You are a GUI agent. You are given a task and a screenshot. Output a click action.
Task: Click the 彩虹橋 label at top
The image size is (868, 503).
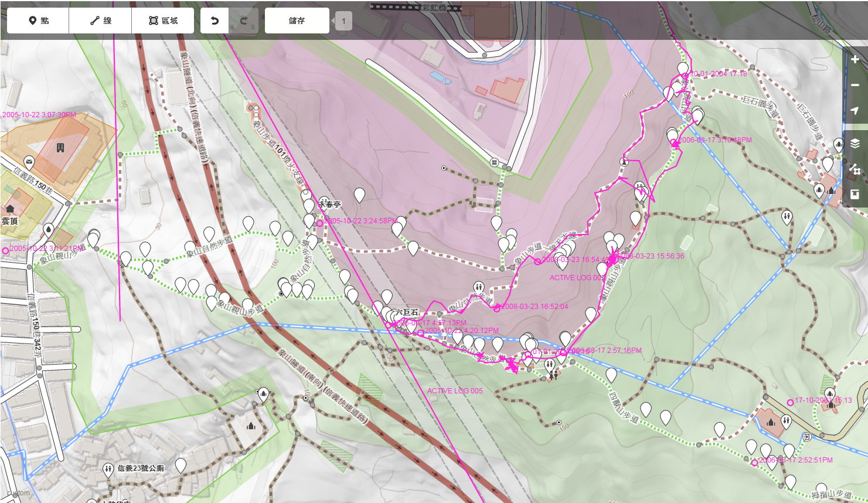pos(434,8)
